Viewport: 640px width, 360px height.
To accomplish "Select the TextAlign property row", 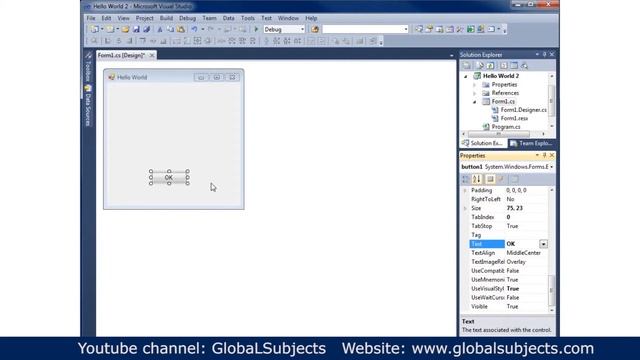I will [x=509, y=253].
